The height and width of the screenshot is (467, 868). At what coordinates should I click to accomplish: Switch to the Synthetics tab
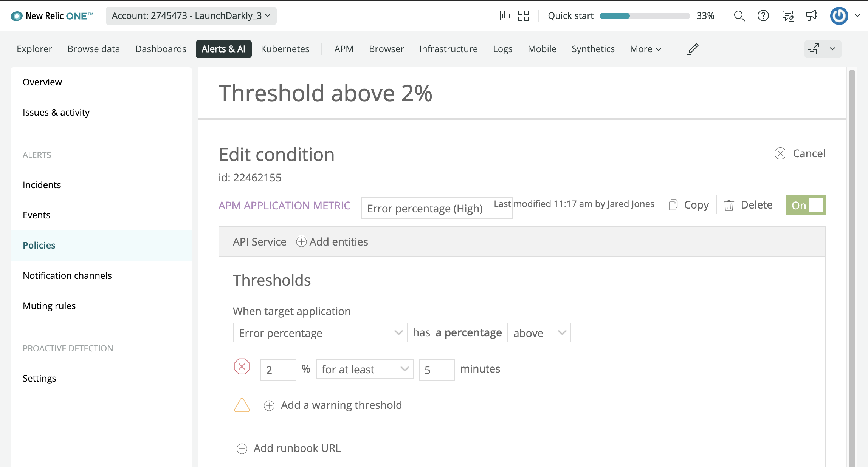(x=593, y=49)
